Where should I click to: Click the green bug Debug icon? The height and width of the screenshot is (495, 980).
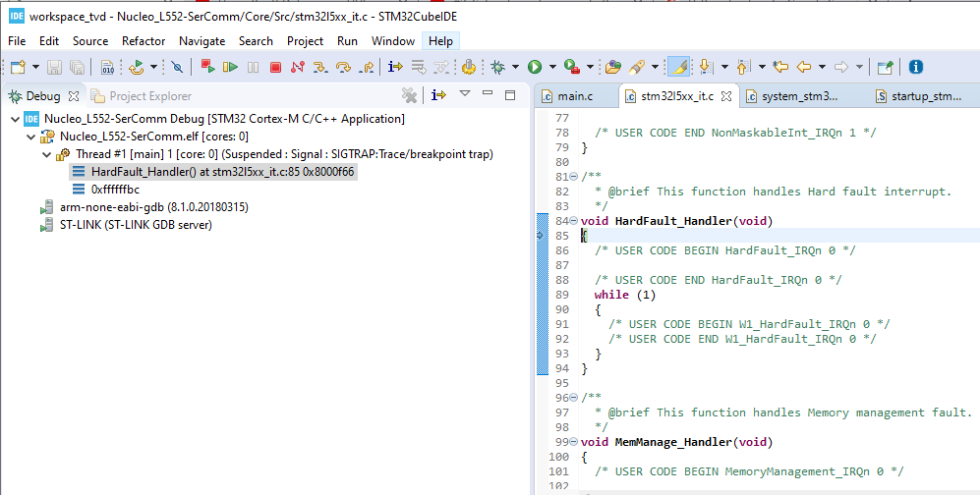pos(498,67)
